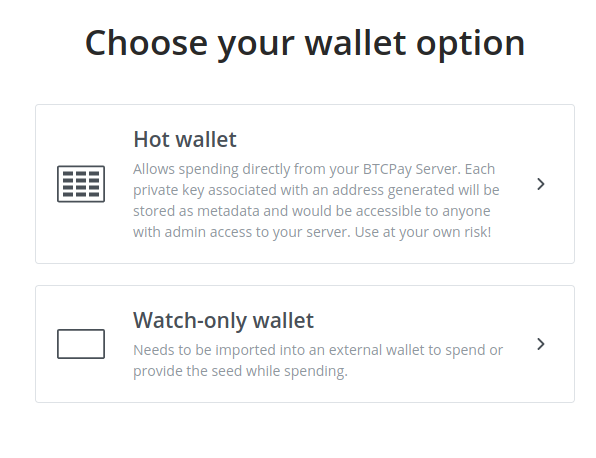This screenshot has width=596, height=458.
Task: Click the Watch-only wallet empty rectangle icon
Action: click(81, 344)
